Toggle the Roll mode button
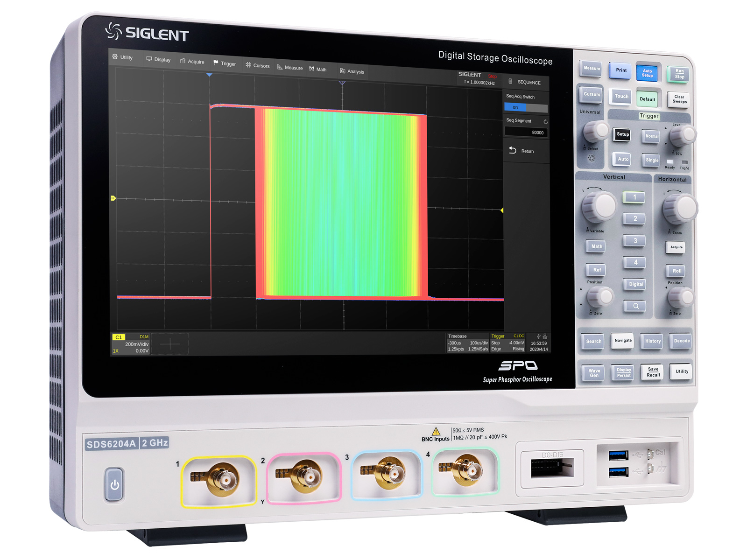The image size is (747, 560). [677, 271]
